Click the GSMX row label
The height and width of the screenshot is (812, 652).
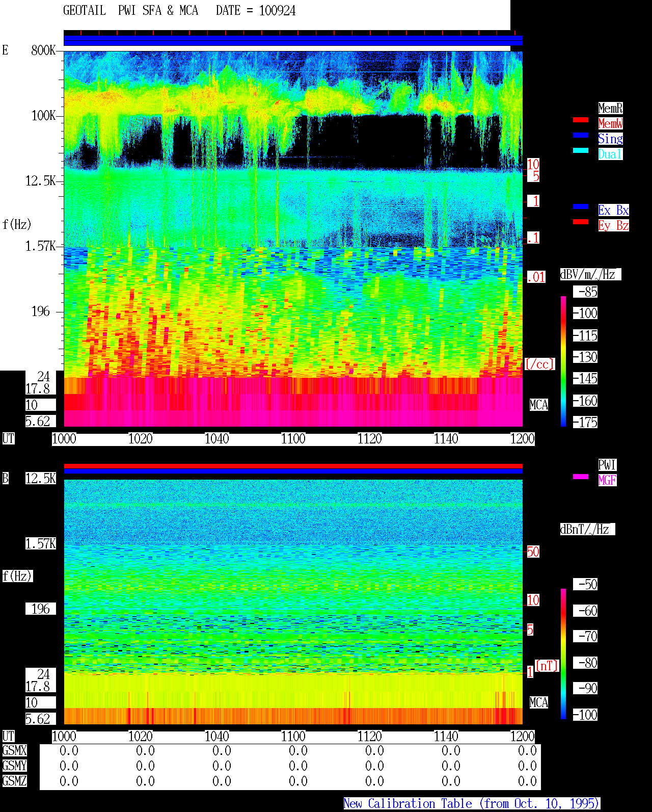[14, 751]
